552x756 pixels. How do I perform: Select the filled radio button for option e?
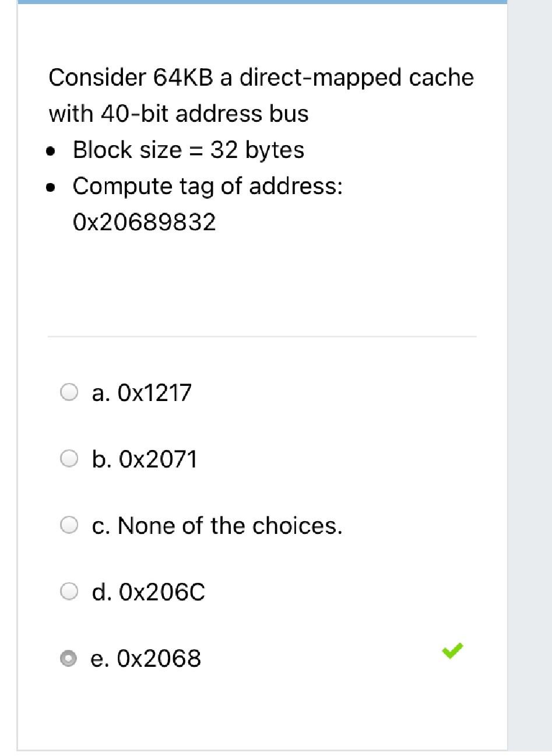[70, 659]
